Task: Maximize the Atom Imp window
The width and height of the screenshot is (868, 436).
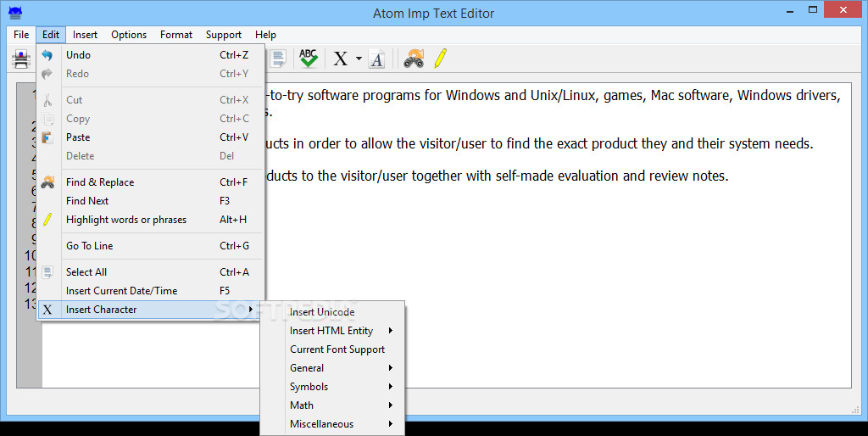Action: [813, 10]
